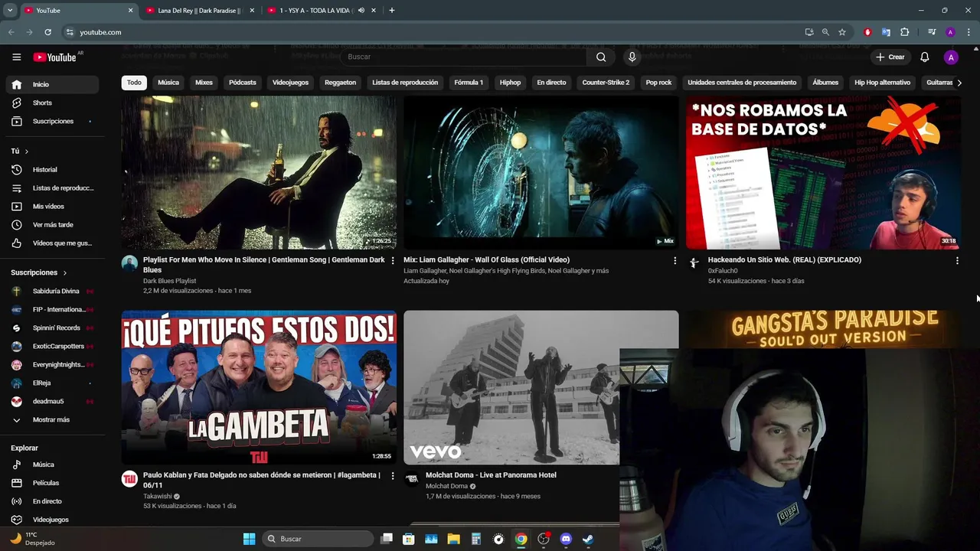Open deadmau5 subscription channel

pos(53,401)
